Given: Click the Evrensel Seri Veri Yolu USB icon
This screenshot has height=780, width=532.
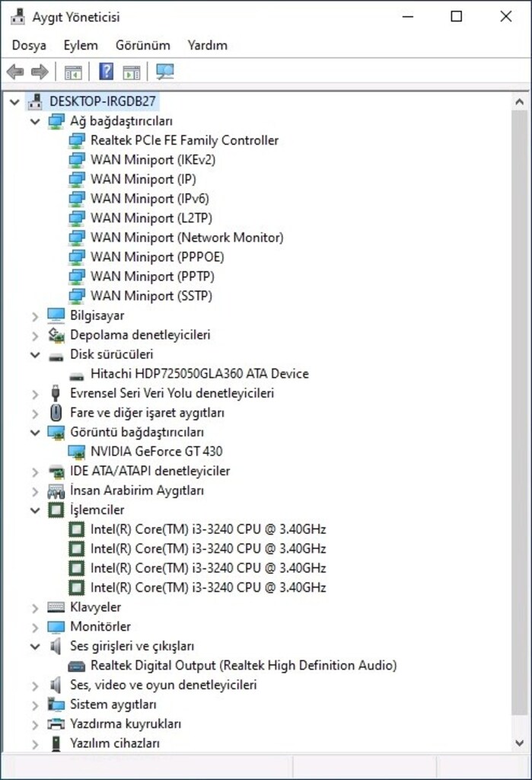Looking at the screenshot, I should pos(56,393).
